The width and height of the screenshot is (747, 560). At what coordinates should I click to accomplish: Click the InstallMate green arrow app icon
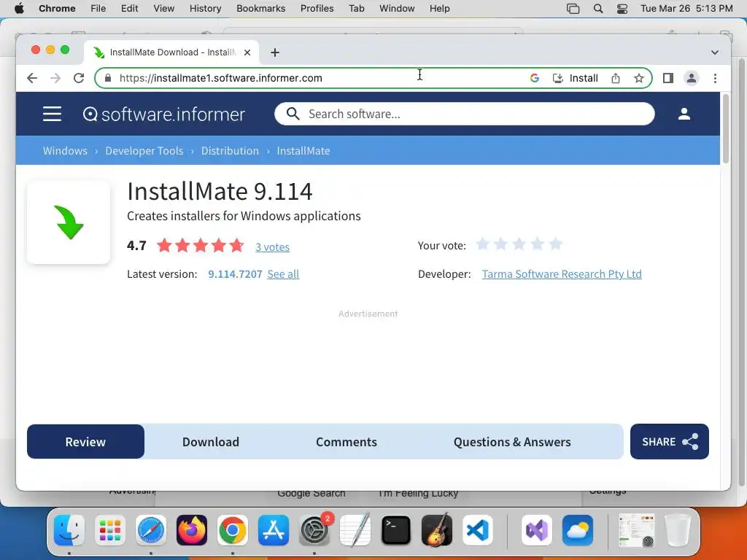pyautogui.click(x=69, y=222)
